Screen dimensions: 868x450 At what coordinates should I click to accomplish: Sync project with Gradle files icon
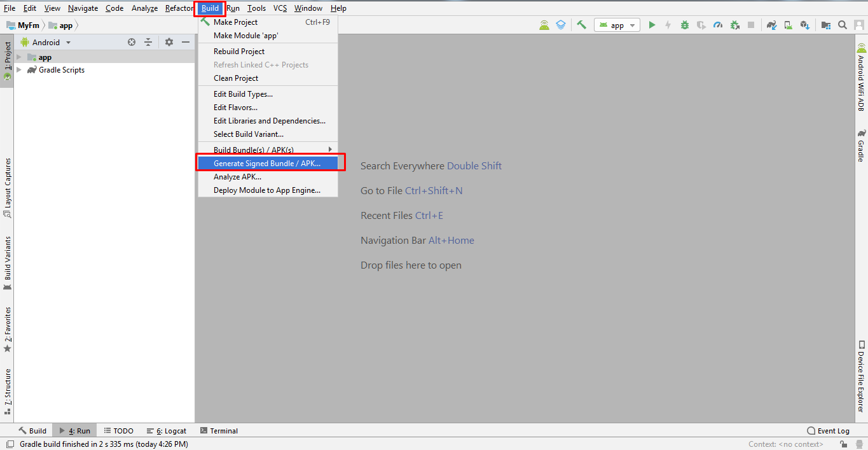point(771,25)
